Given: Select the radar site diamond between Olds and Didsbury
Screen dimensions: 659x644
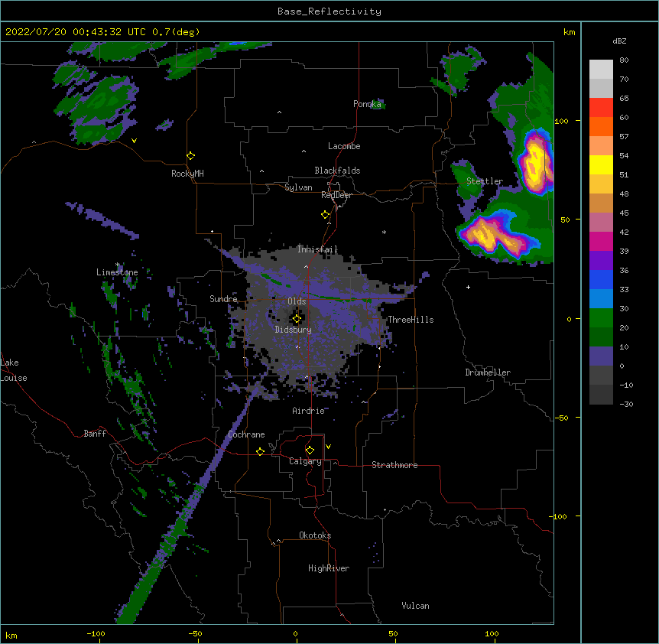Looking at the screenshot, I should click(297, 319).
